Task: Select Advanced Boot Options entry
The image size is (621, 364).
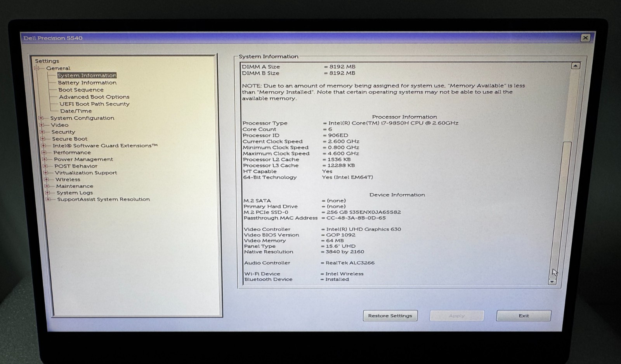Action: click(94, 97)
